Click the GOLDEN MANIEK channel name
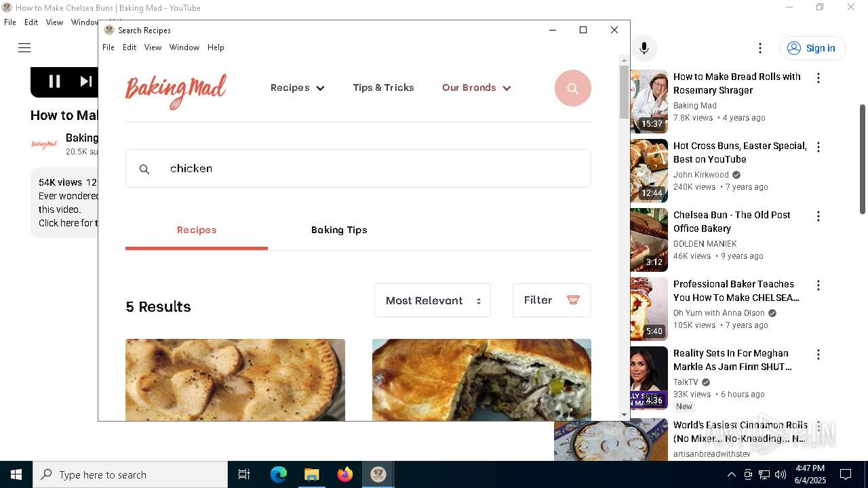The height and width of the screenshot is (488, 868). [x=705, y=244]
